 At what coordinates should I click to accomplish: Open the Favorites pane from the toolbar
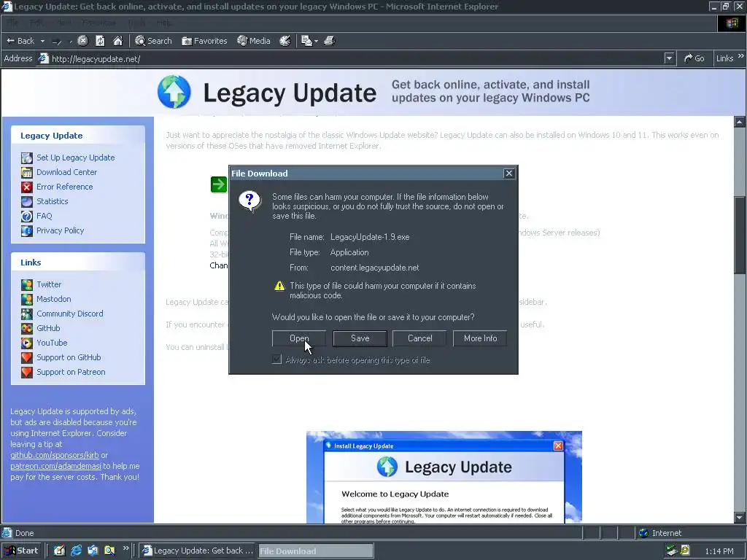point(204,41)
